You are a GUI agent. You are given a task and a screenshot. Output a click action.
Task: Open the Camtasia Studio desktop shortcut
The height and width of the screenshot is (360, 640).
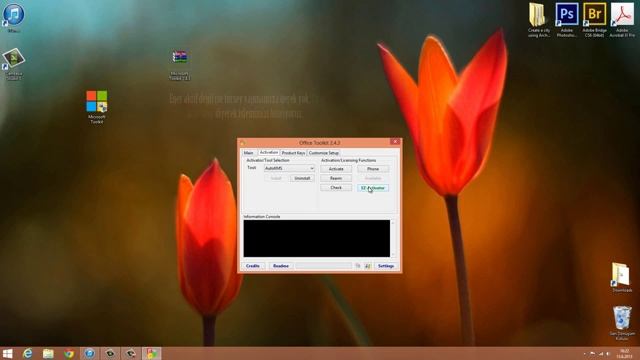click(13, 63)
